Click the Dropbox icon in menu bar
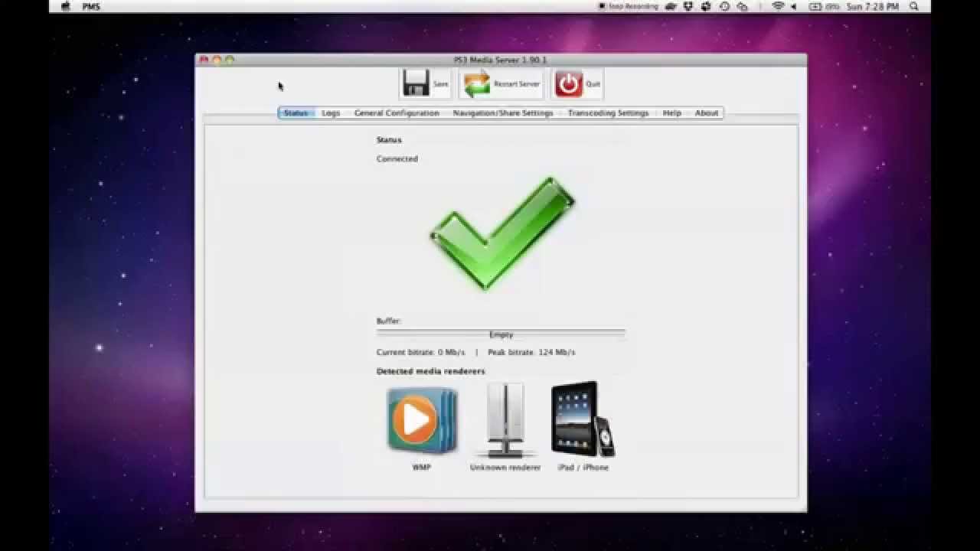The width and height of the screenshot is (980, 551). [688, 6]
